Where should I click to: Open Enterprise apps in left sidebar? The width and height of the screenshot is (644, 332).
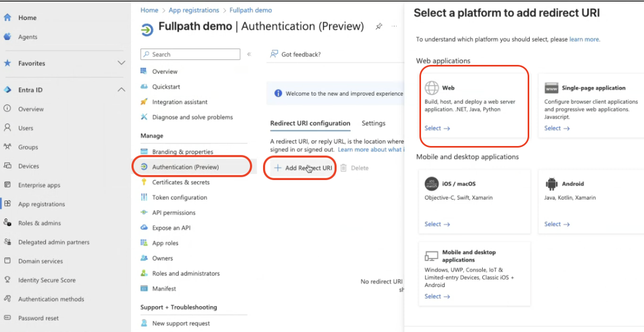(39, 185)
